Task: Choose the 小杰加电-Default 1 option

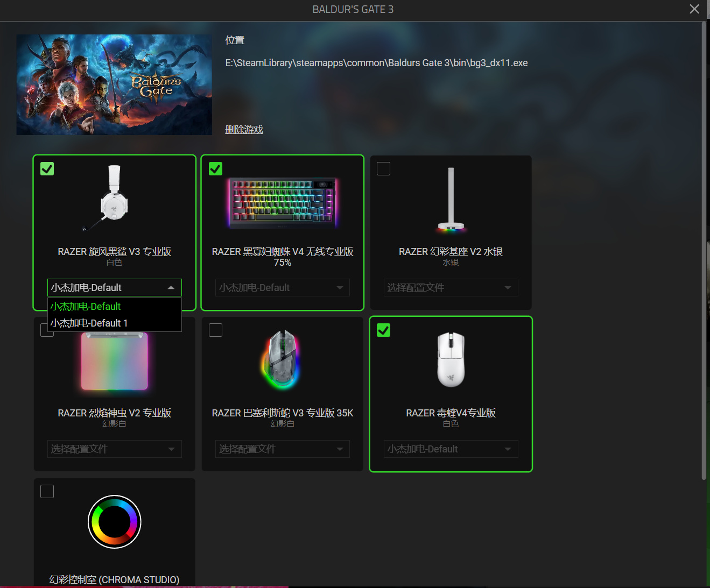Action: pos(115,323)
